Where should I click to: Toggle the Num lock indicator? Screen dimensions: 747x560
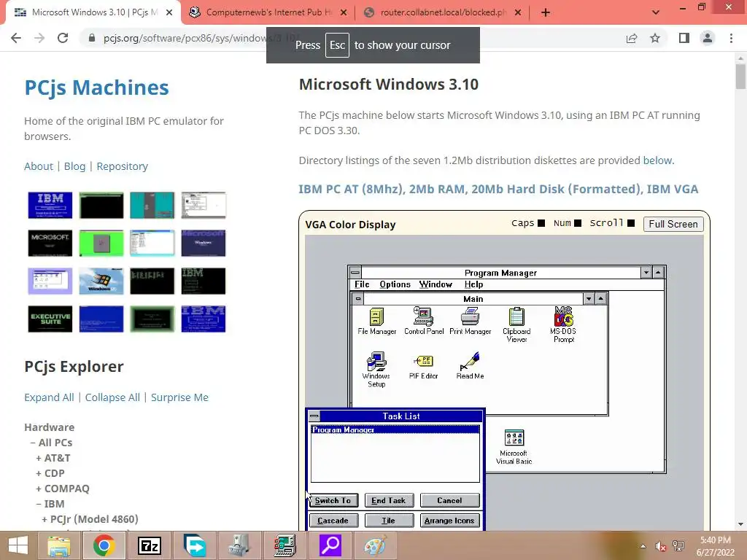[x=578, y=223]
